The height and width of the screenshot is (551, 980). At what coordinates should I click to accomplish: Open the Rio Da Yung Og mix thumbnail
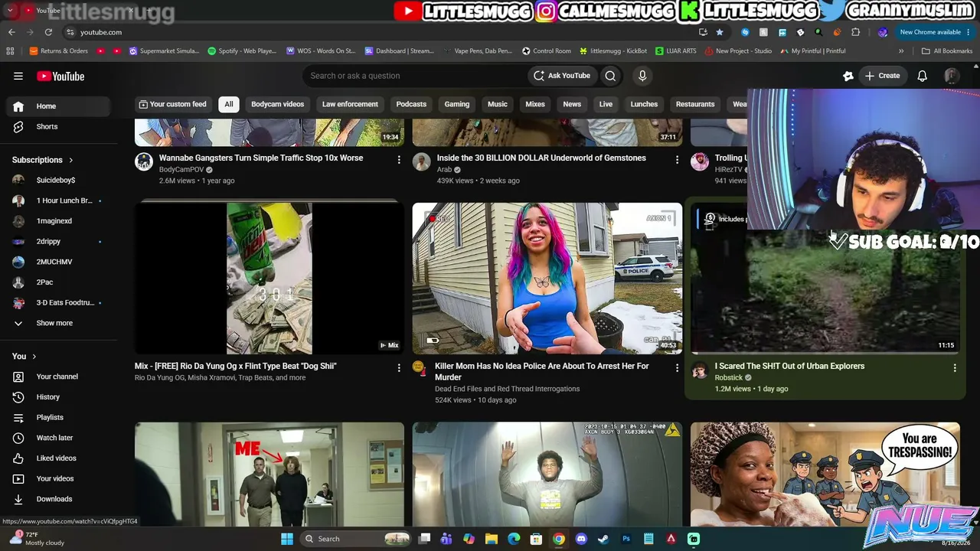pos(269,278)
